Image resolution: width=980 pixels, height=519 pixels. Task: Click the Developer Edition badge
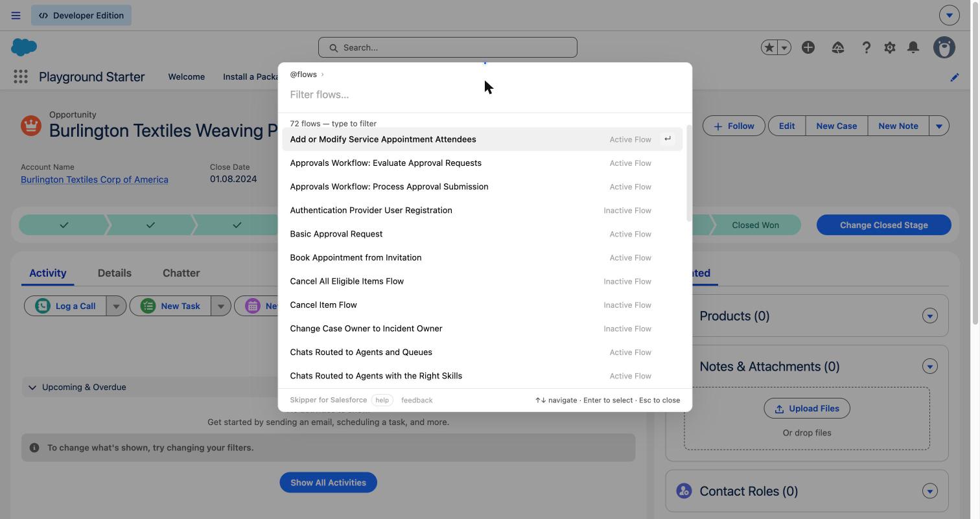point(81,16)
